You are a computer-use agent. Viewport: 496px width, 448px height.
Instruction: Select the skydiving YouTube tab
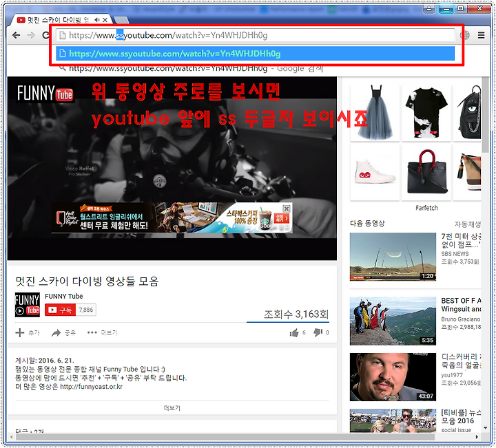60,20
